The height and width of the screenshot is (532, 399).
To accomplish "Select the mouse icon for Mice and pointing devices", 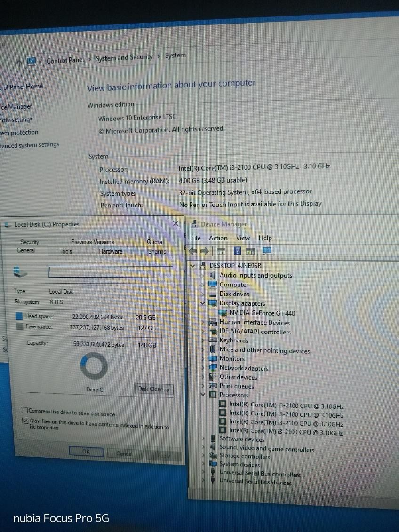I will pos(213,349).
